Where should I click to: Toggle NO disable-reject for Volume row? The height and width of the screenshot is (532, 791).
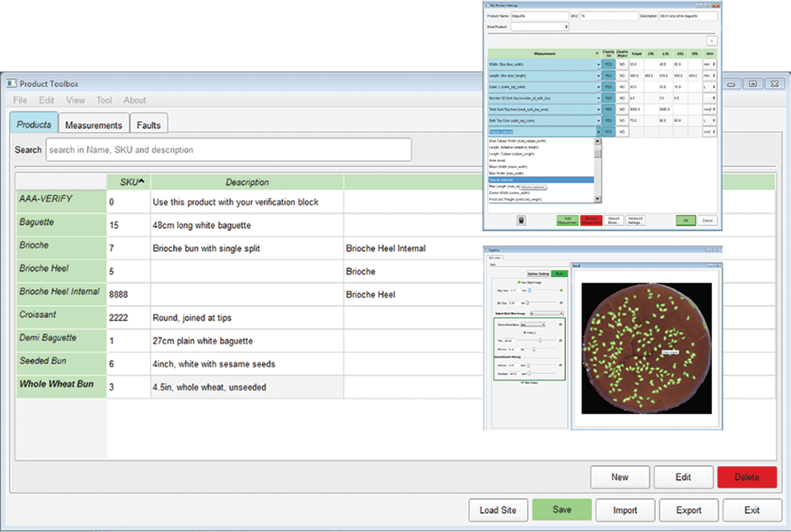[622, 132]
